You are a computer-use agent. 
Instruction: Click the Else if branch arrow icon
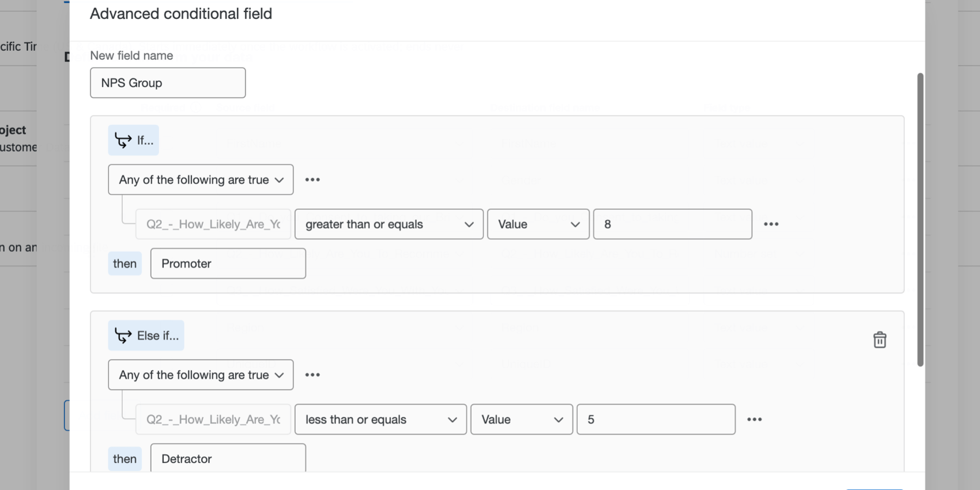point(123,336)
